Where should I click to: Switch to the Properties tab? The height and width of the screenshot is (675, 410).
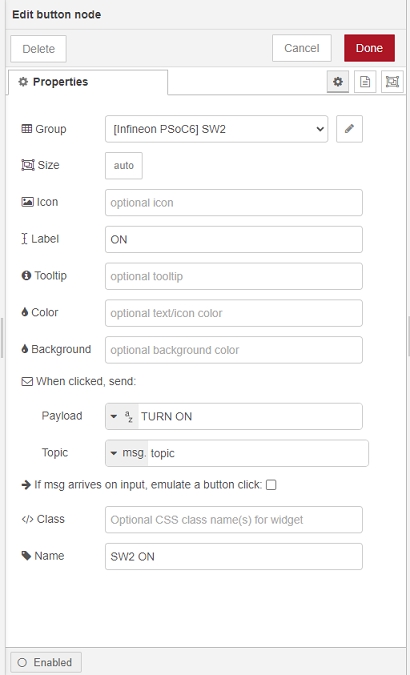tap(88, 82)
